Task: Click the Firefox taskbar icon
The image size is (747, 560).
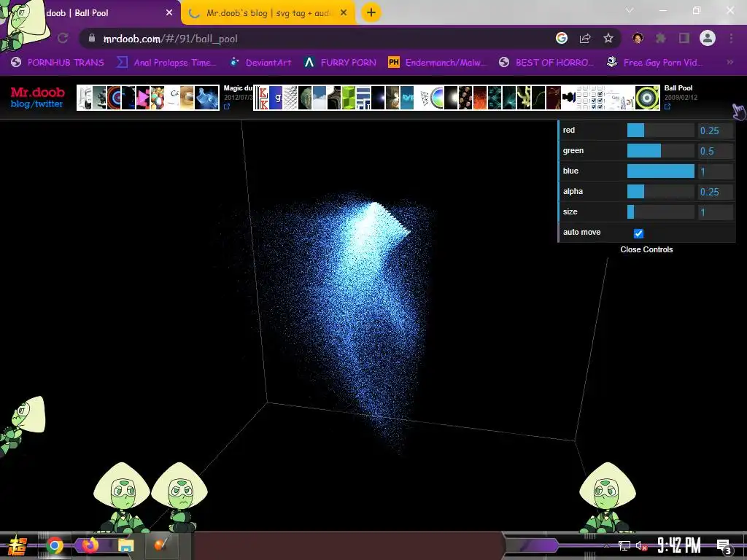Action: [90, 545]
